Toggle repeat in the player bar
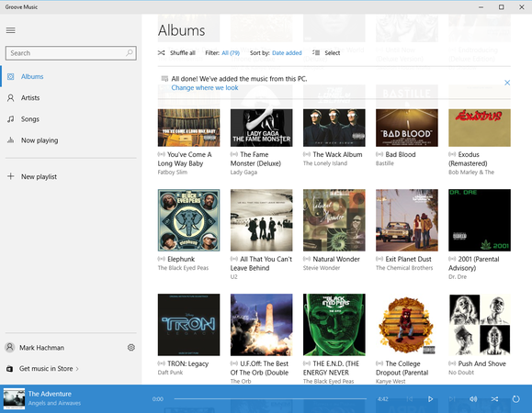This screenshot has height=413, width=532. (515, 399)
